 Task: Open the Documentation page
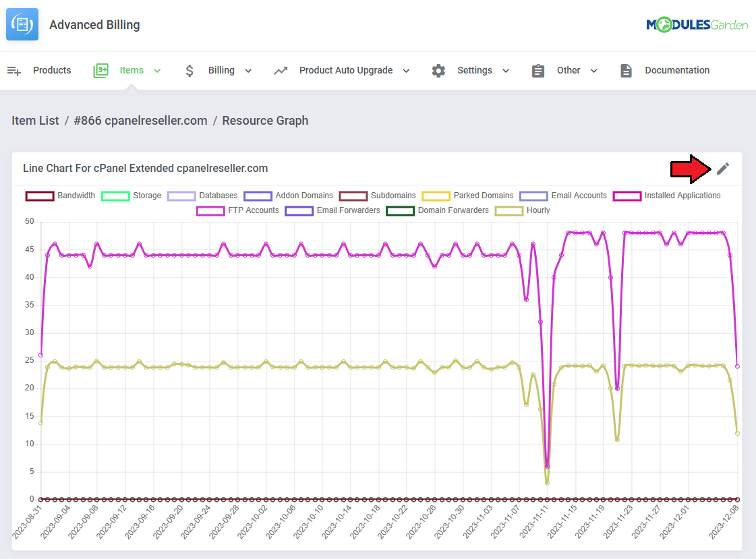(677, 70)
